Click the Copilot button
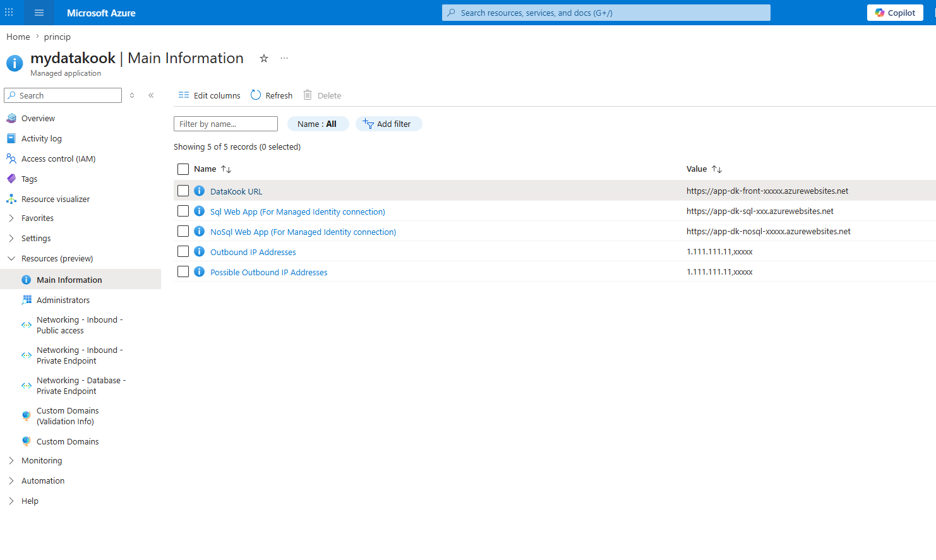 895,13
